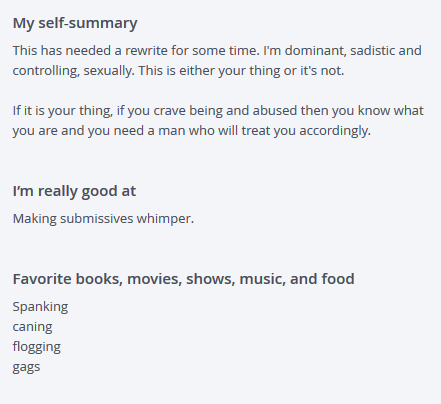Image resolution: width=441 pixels, height=404 pixels.
Task: Click the text "Making submissives whimper."
Action: tap(103, 219)
